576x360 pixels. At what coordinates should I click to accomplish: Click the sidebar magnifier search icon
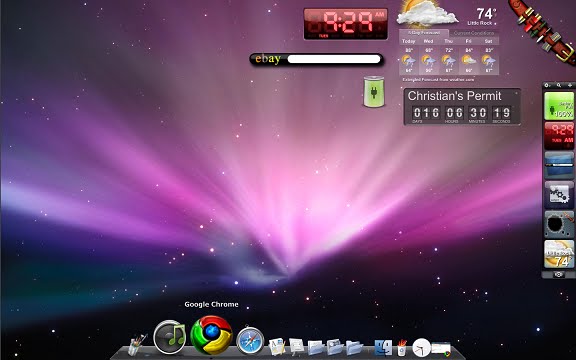click(x=559, y=85)
